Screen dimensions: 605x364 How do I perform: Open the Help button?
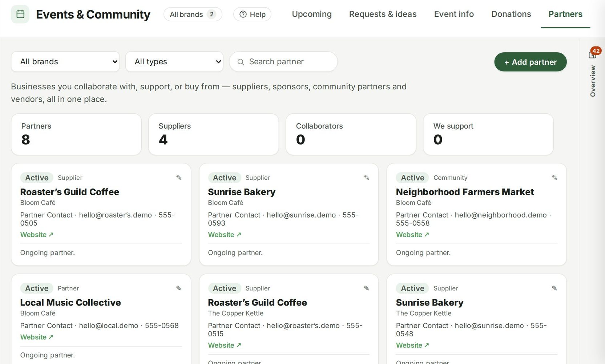pyautogui.click(x=252, y=14)
